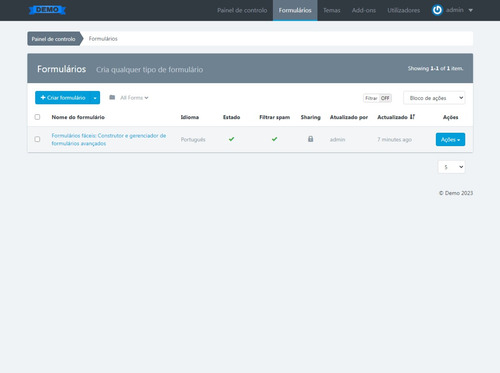This screenshot has height=373, width=500.
Task: Click the admin cell under Atualizado por
Action: pyautogui.click(x=337, y=139)
